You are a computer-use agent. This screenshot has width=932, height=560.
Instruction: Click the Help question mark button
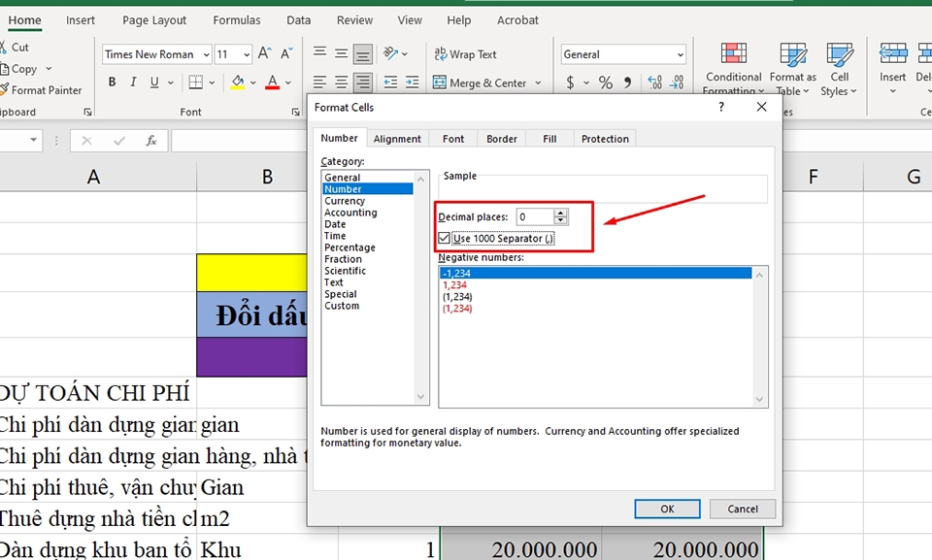(721, 107)
